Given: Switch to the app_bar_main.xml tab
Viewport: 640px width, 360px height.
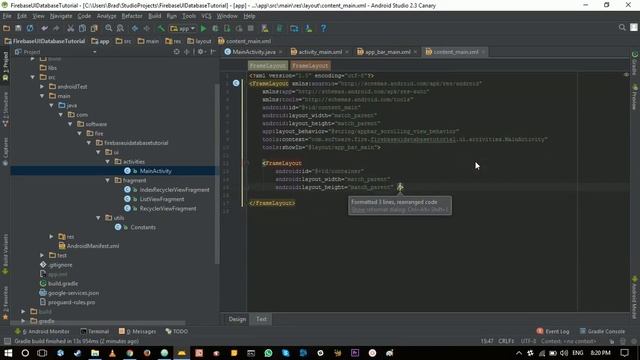Looking at the screenshot, I should click(387, 52).
